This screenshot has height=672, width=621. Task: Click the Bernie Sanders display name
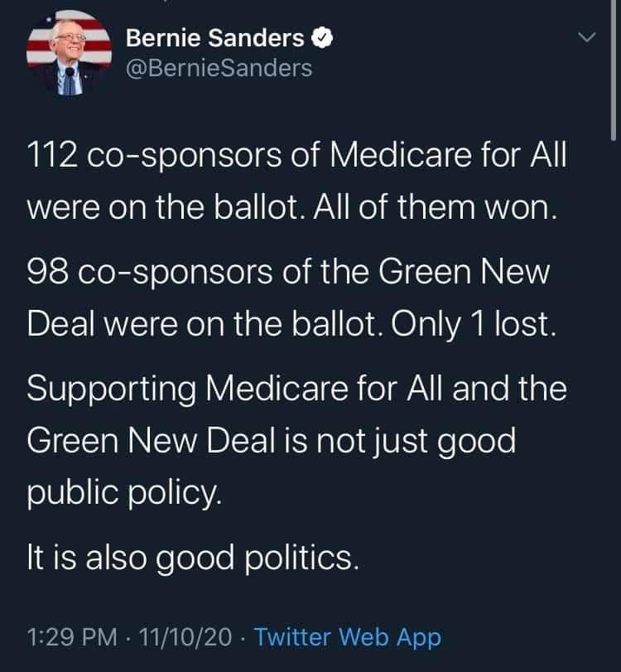point(215,38)
